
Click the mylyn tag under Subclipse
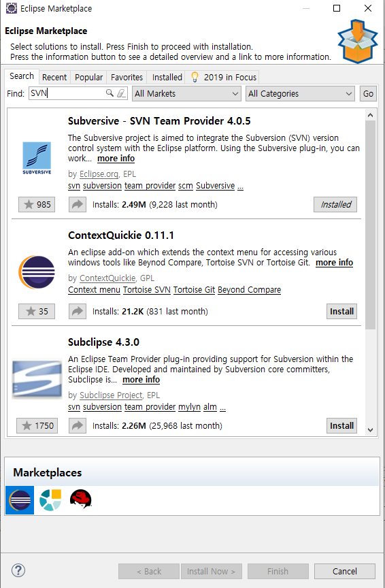tap(189, 407)
